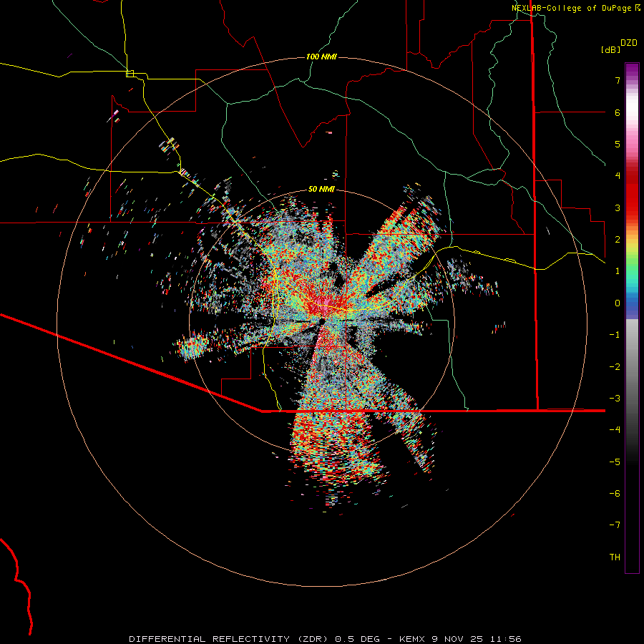Click the -1 dB scale tick label
Image resolution: width=644 pixels, height=644 pixels.
click(x=615, y=335)
